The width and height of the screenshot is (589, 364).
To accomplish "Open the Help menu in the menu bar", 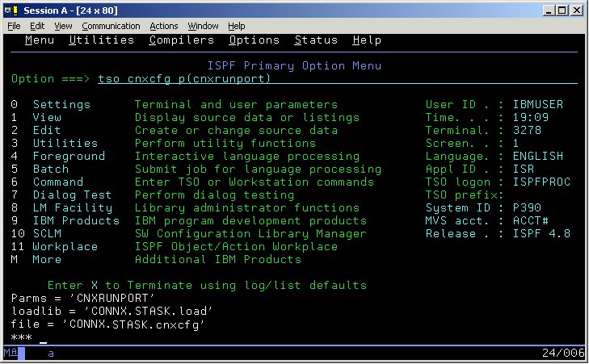I will pos(238,26).
